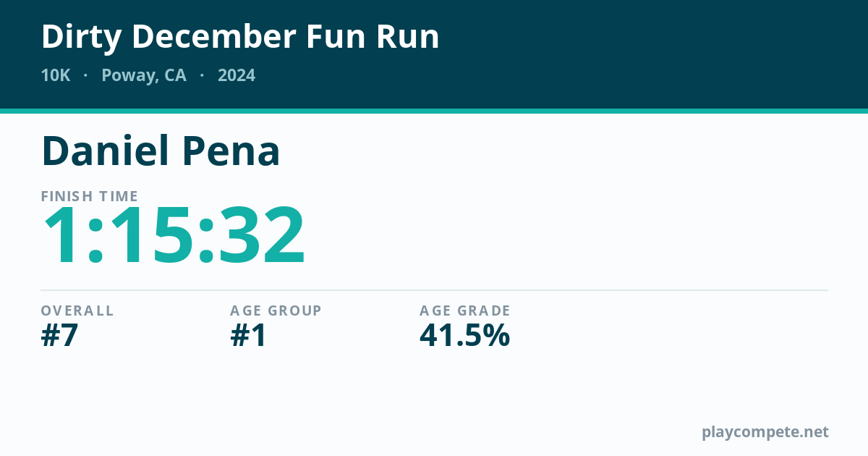The image size is (868, 456).
Task: Click the runner name Daniel Pena
Action: click(161, 151)
